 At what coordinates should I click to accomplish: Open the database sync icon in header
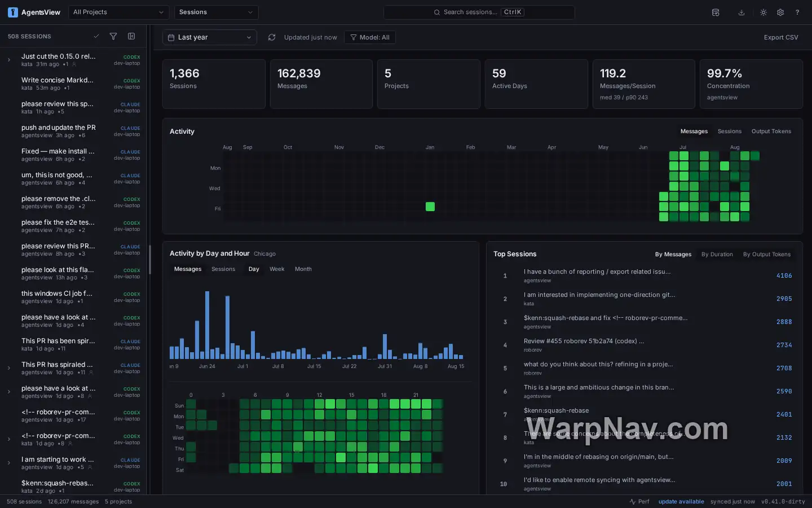[x=716, y=12]
